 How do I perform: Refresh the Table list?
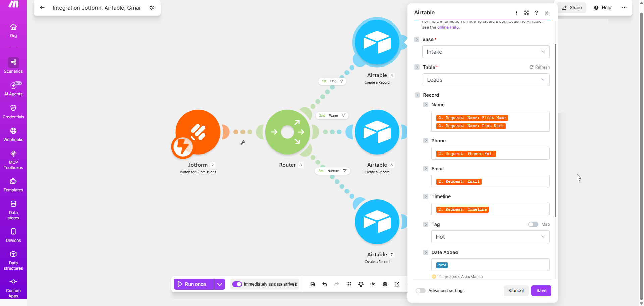tap(540, 67)
